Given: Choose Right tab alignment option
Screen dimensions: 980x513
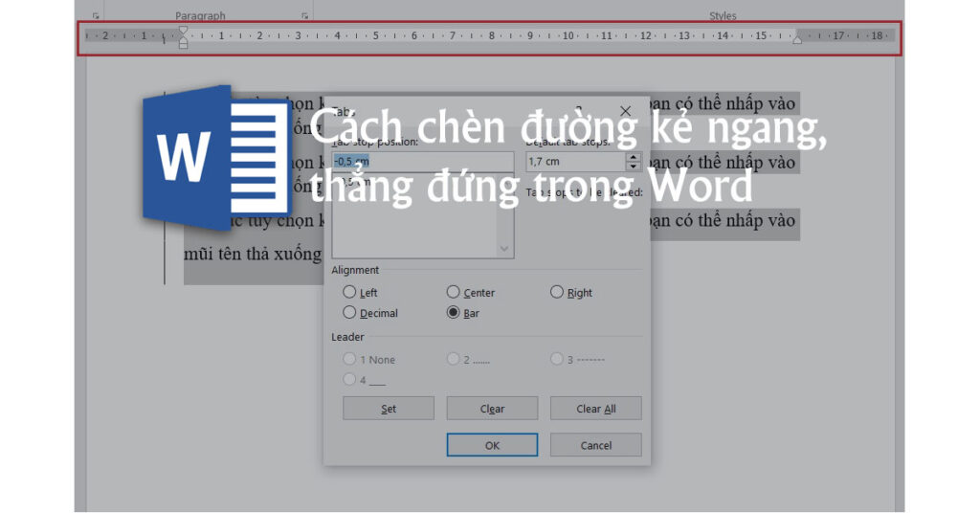Looking at the screenshot, I should tap(557, 293).
